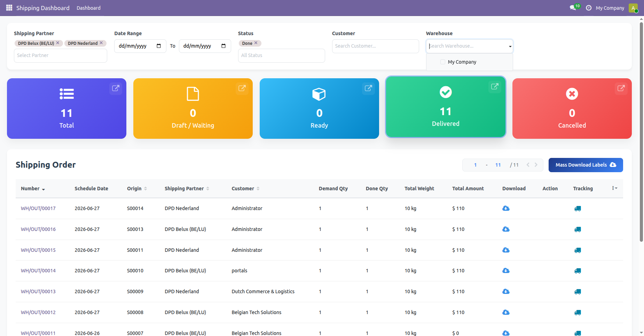The height and width of the screenshot is (336, 644).
Task: Click Mass Download Labels button
Action: click(x=586, y=165)
